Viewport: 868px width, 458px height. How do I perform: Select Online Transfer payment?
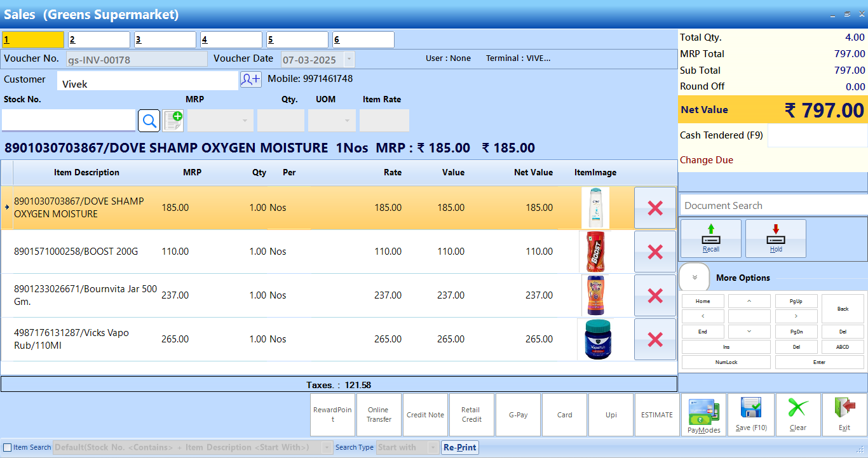pyautogui.click(x=379, y=415)
